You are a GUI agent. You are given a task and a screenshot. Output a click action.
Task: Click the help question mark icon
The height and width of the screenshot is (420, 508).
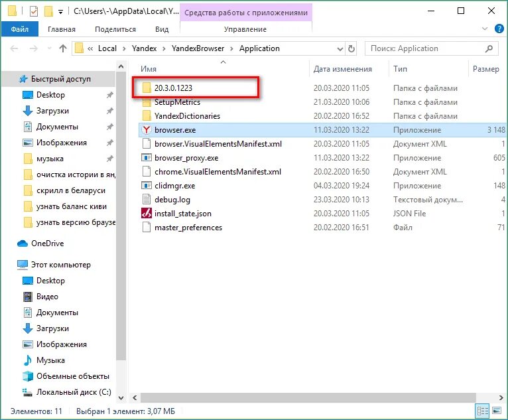(x=499, y=29)
